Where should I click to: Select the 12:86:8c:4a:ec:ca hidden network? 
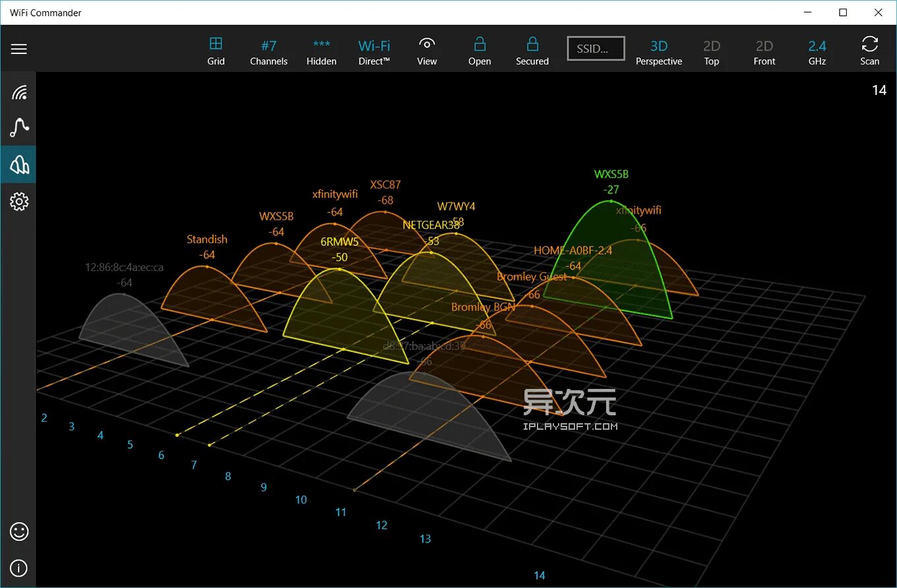[x=125, y=268]
